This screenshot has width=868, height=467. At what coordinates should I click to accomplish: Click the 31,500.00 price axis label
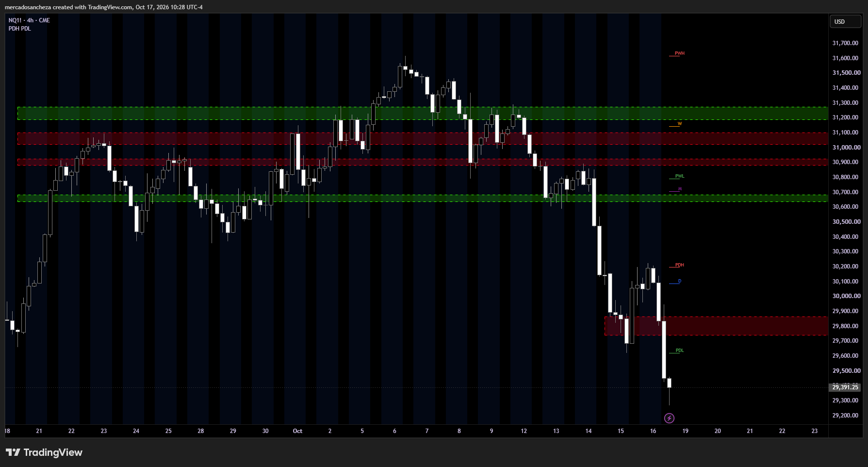[x=846, y=73]
